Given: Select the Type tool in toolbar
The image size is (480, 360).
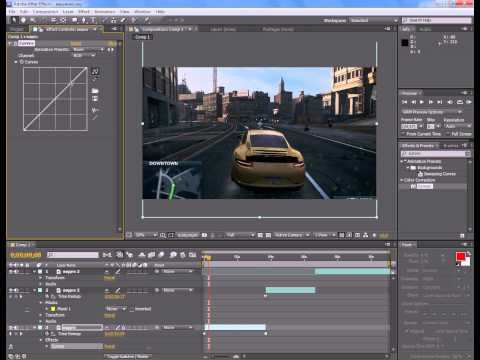Looking at the screenshot, I should [93, 20].
